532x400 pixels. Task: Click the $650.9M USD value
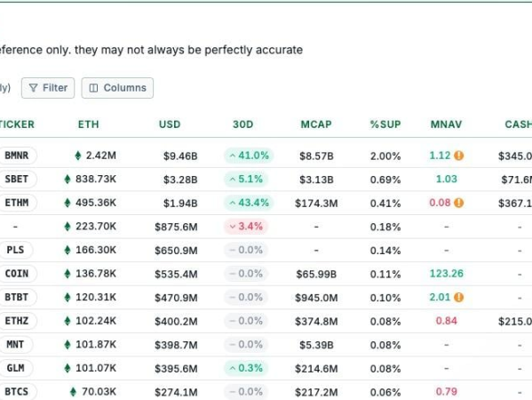click(x=176, y=251)
